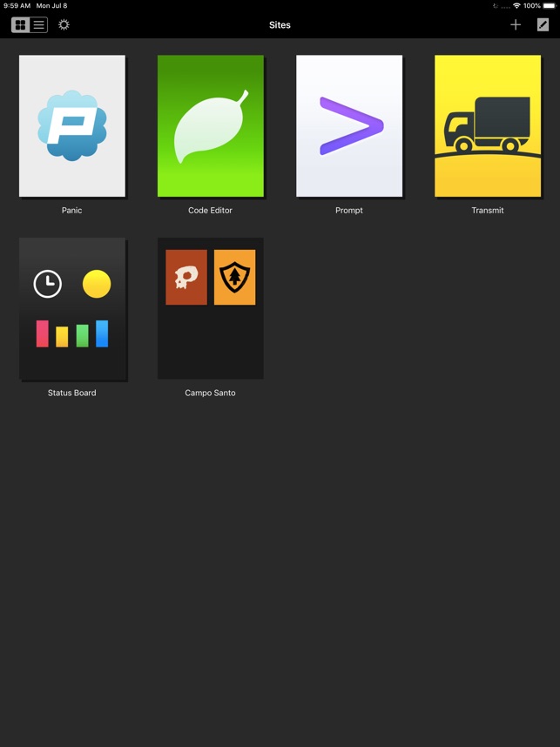560x747 pixels.
Task: Open the Transmit truck site
Action: click(488, 125)
